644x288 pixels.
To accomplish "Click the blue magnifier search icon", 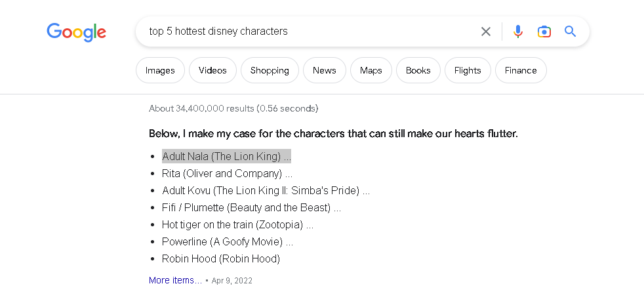I will pos(571,31).
